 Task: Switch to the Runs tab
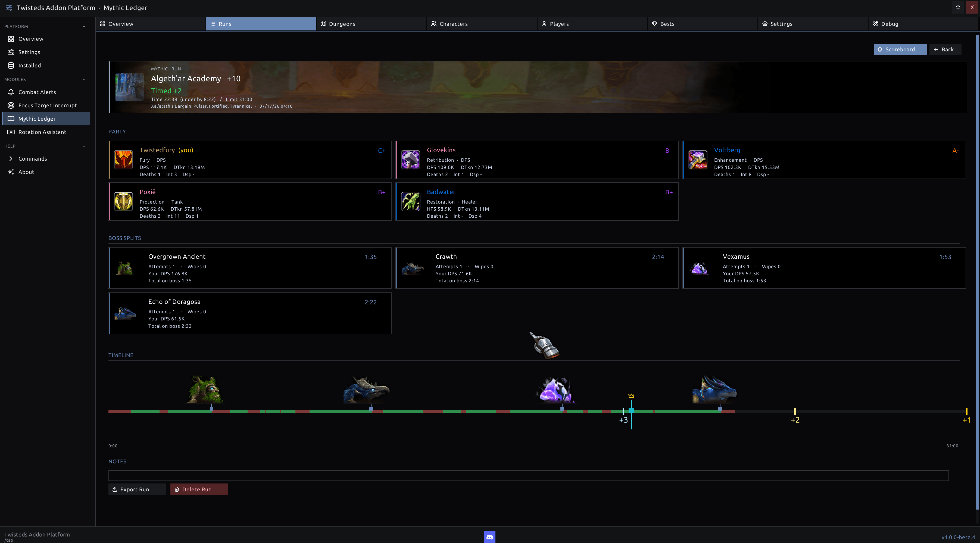261,24
